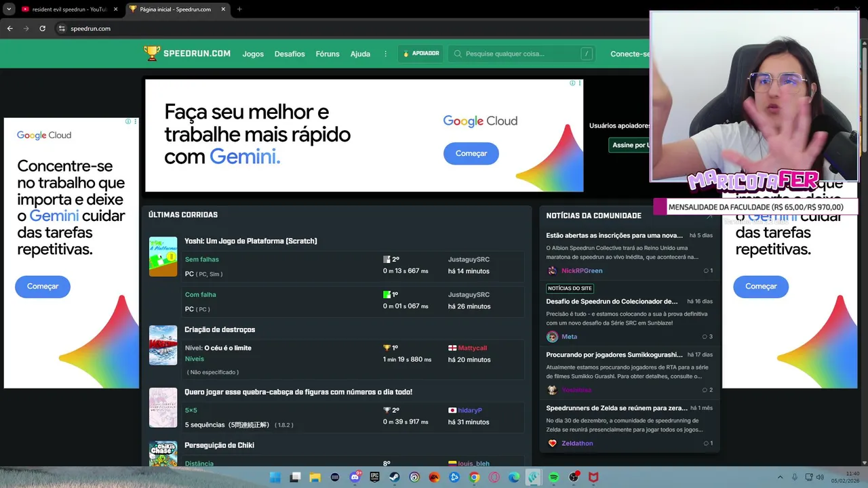Open the Windows Start menu
Image resolution: width=868 pixels, height=488 pixels.
pos(275,477)
